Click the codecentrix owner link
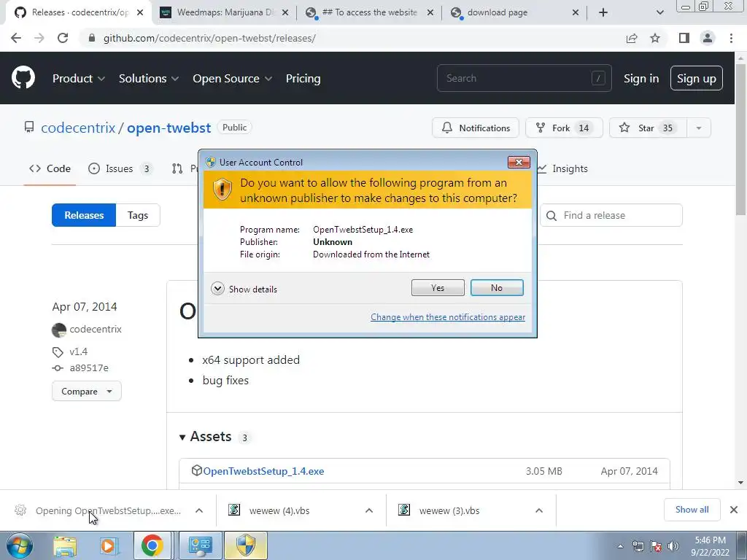747x560 pixels. pos(78,128)
